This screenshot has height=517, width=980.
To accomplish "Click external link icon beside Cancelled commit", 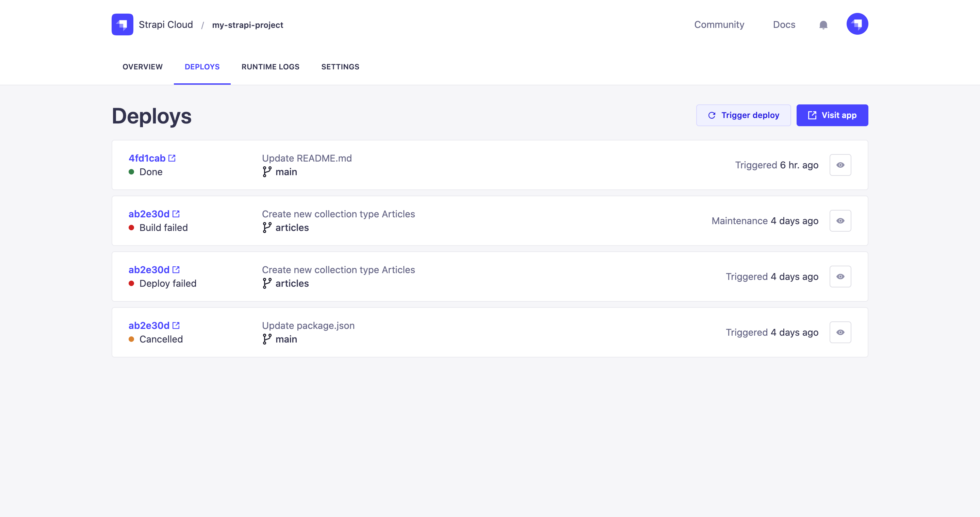I will (176, 326).
